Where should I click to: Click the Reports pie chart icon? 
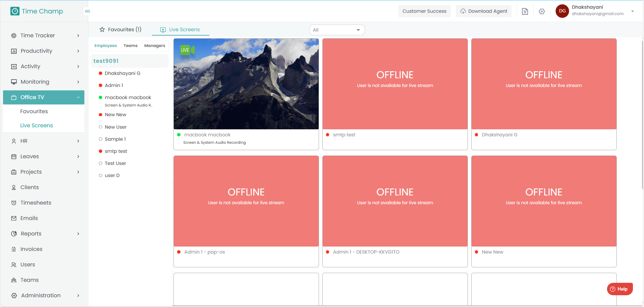point(14,234)
